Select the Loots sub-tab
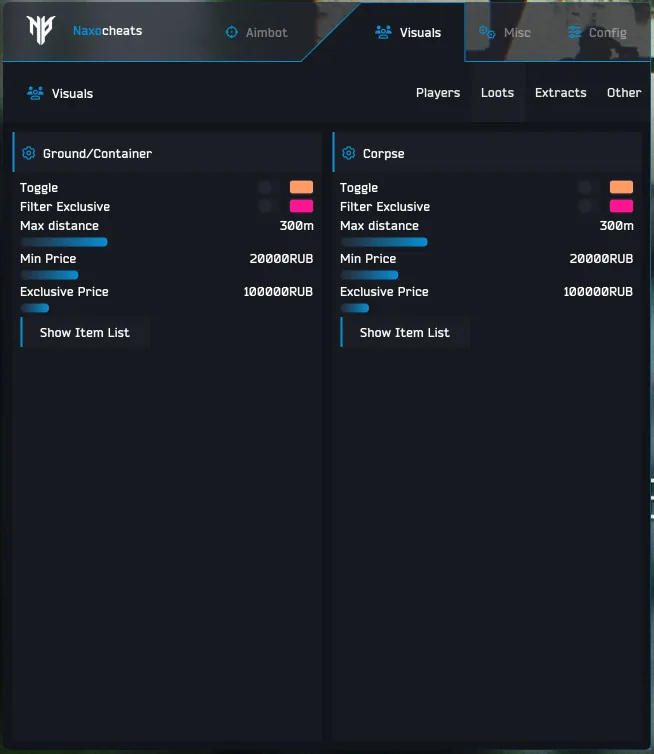The height and width of the screenshot is (754, 654). click(x=497, y=93)
